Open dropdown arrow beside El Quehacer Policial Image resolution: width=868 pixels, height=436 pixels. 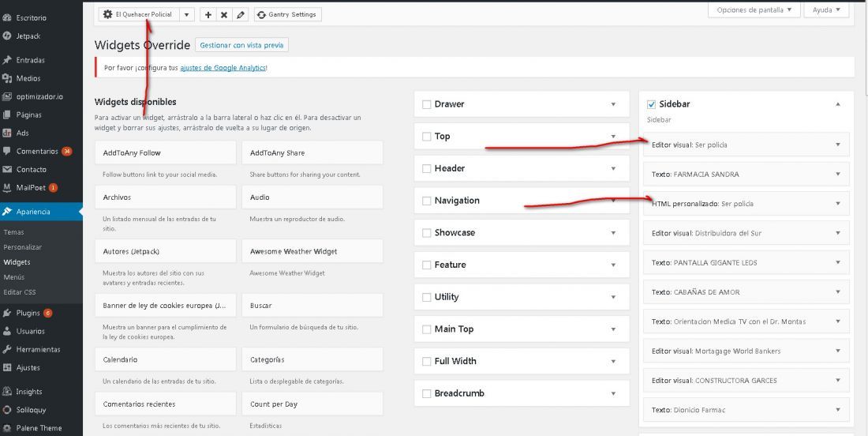point(187,15)
